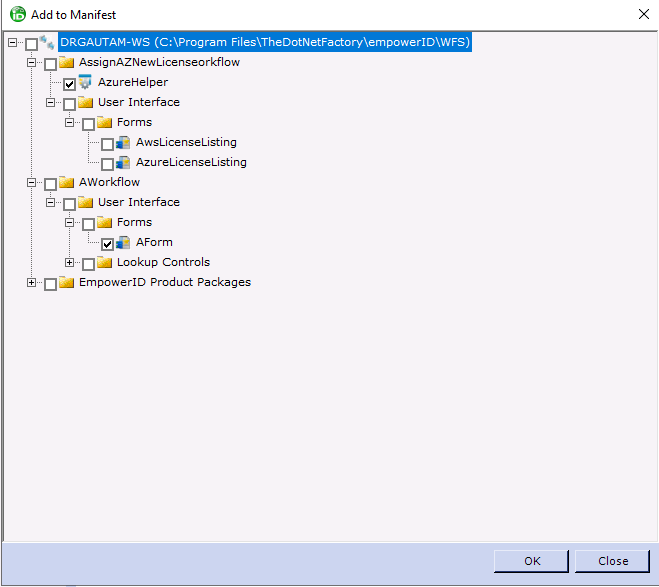Image resolution: width=659 pixels, height=587 pixels.
Task: Close the Add to Manifest dialog window
Action: point(640,14)
